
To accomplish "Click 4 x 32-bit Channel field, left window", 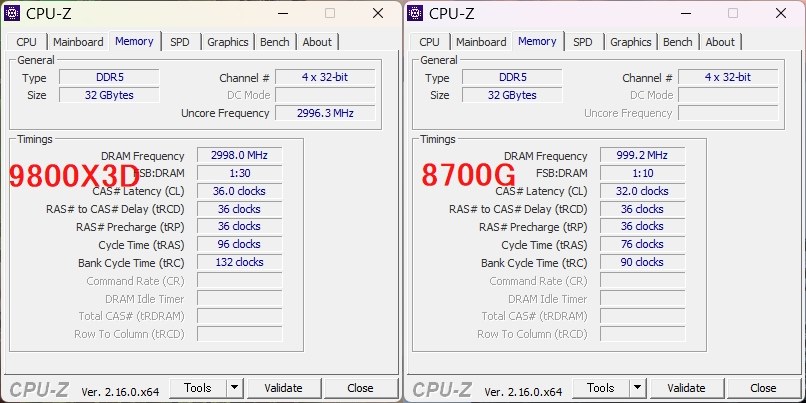I will tap(325, 78).
